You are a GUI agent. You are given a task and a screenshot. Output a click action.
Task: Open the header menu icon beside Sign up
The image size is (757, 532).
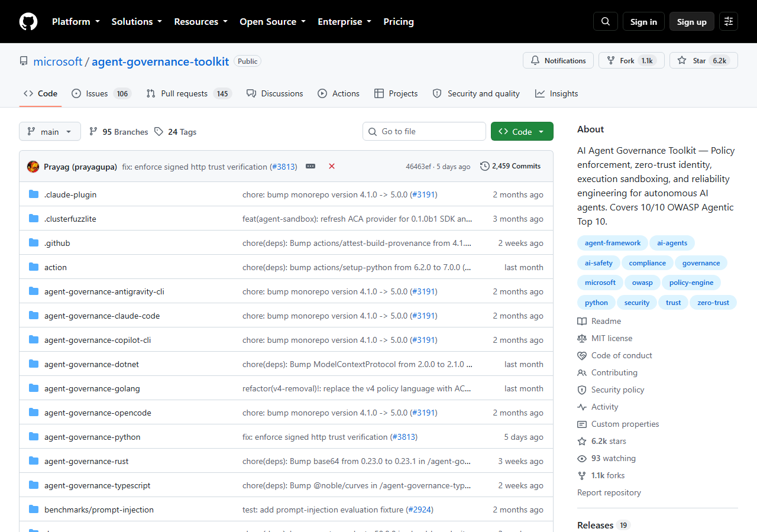[729, 21]
